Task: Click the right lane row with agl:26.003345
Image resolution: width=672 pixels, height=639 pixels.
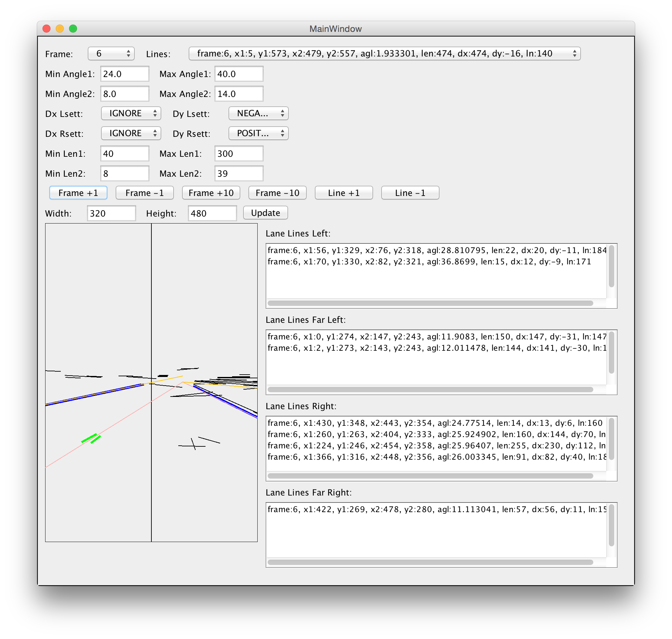Action: tap(437, 457)
